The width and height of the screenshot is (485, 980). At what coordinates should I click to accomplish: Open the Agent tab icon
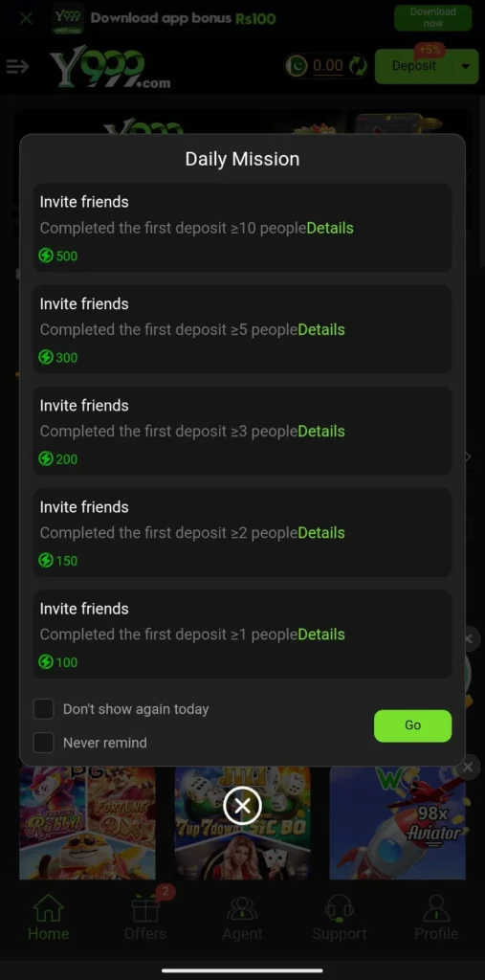click(x=243, y=909)
